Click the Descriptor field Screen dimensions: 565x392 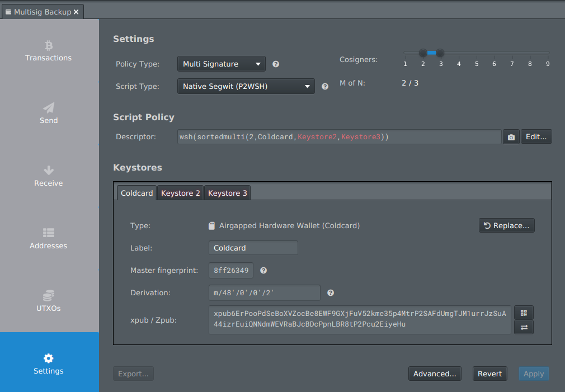(339, 137)
